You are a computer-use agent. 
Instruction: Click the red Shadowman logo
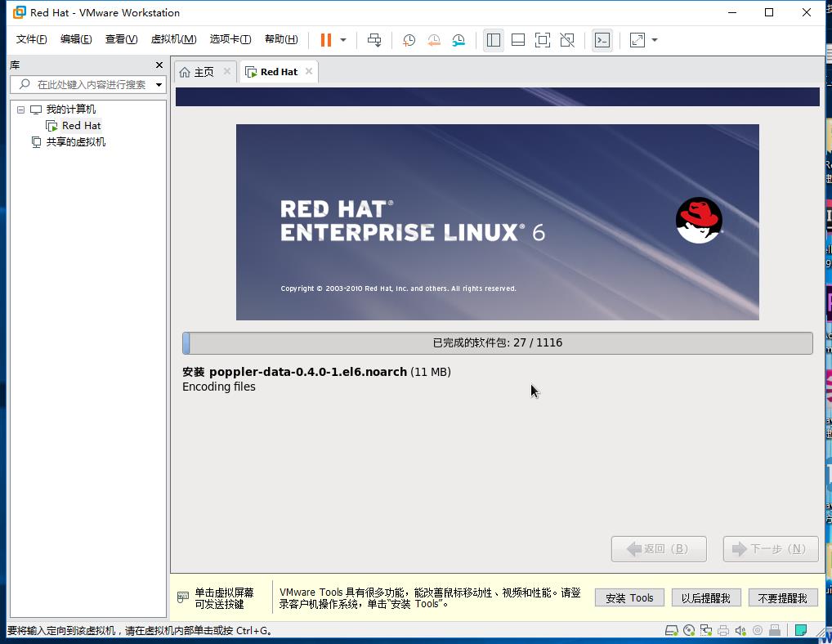(699, 220)
